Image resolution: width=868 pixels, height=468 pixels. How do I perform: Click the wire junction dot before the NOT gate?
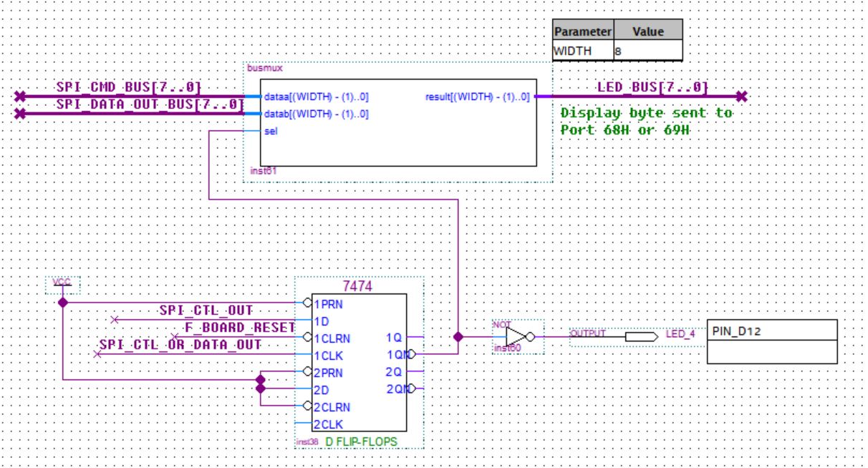click(458, 336)
